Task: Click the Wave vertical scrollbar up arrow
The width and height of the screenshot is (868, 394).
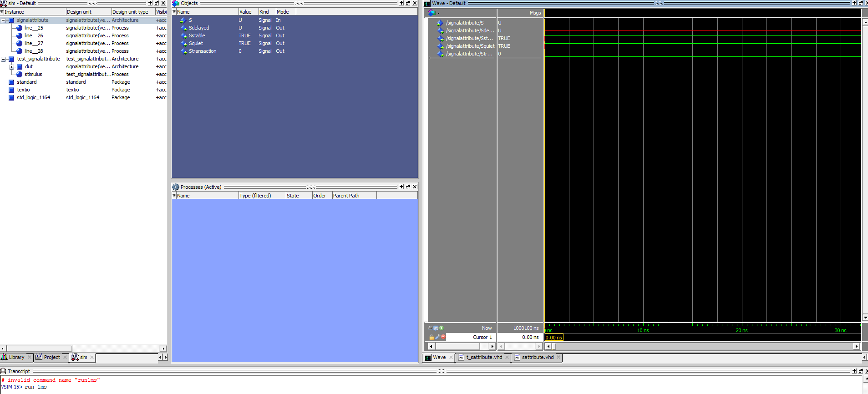Action: tap(865, 23)
